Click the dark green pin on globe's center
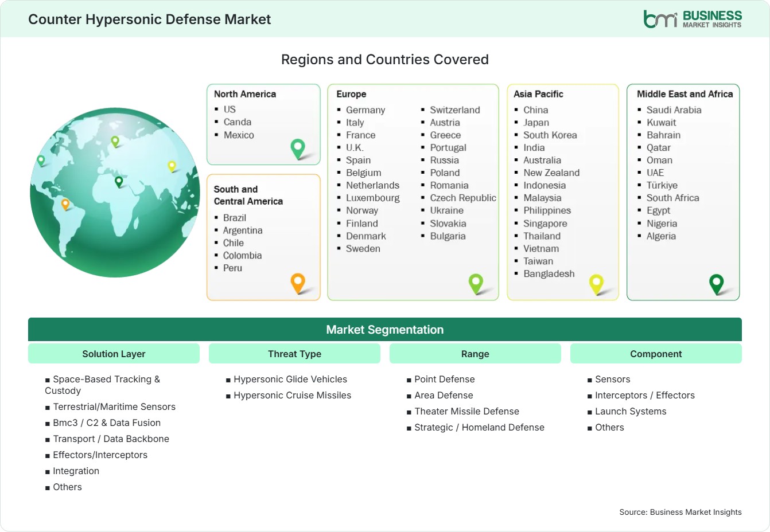This screenshot has height=532, width=770. point(119,182)
